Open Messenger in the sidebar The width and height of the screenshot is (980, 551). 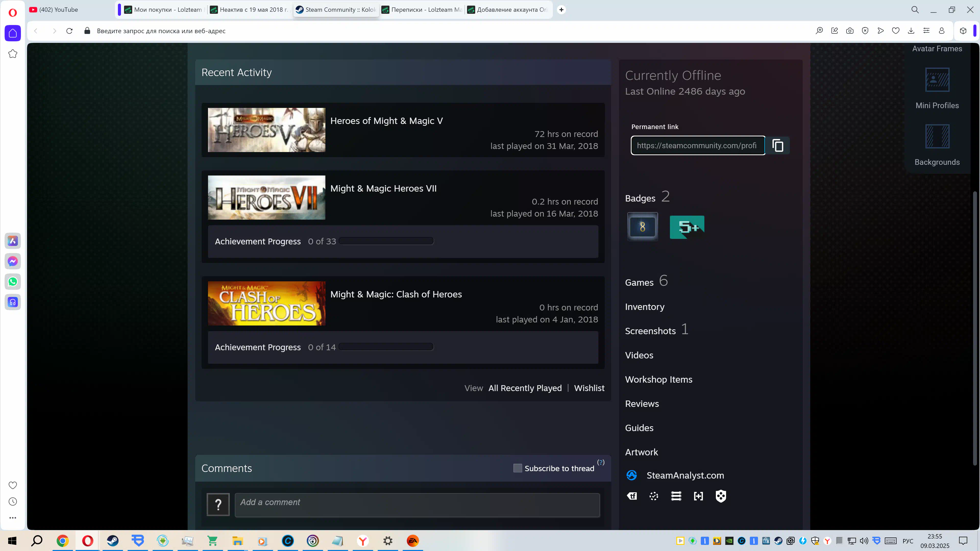pyautogui.click(x=13, y=261)
